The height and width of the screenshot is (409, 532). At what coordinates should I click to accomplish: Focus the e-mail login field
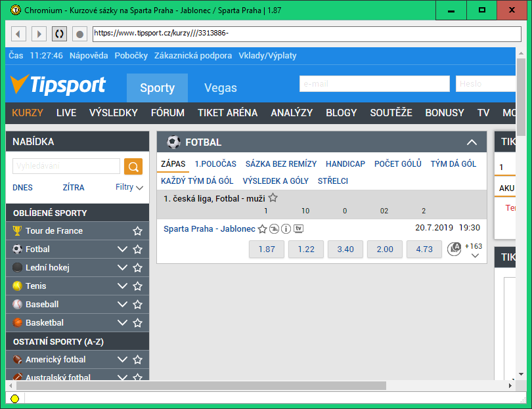[374, 84]
